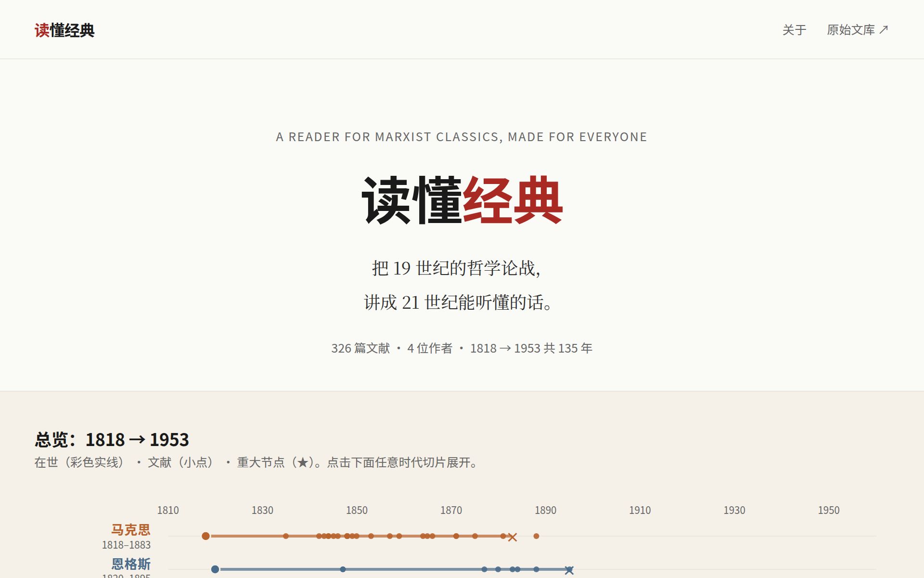Select the 恩格斯 author label on the timeline

[x=131, y=564]
